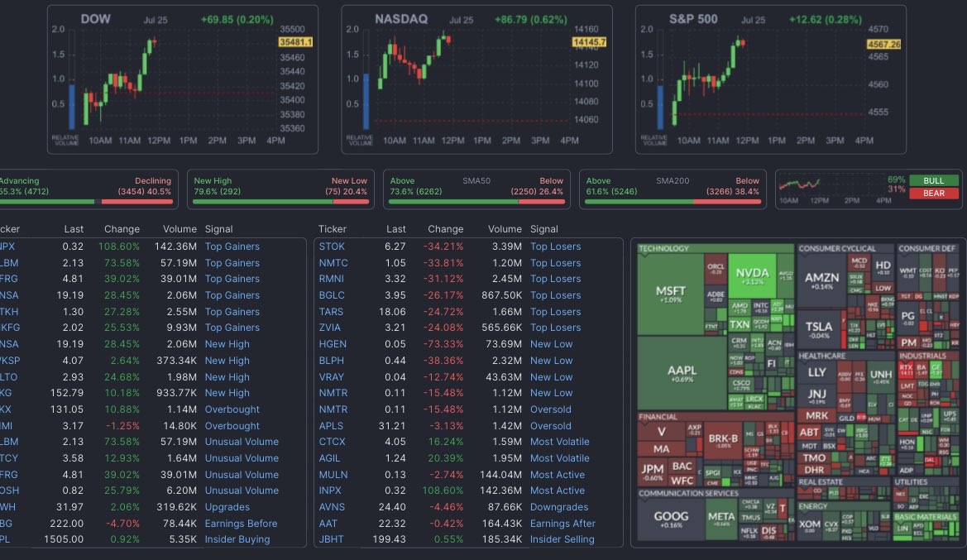Open the AVNS ticker link
Screen dimensions: 967x560
[333, 507]
